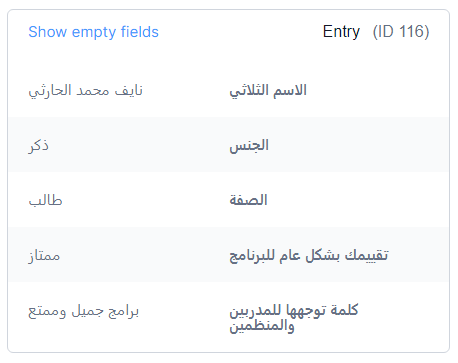Click the role value طالب
Image resolution: width=458 pixels, height=363 pixels.
[x=45, y=201]
